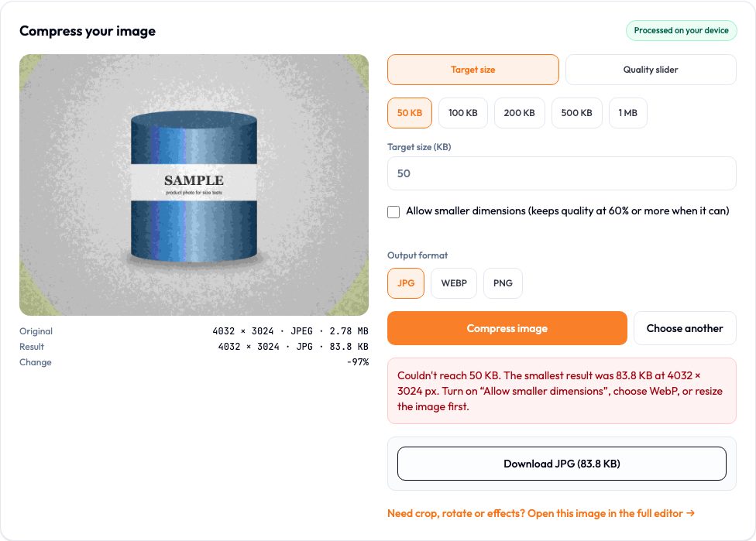This screenshot has width=756, height=541.
Task: Click the Output format label
Action: click(x=418, y=255)
